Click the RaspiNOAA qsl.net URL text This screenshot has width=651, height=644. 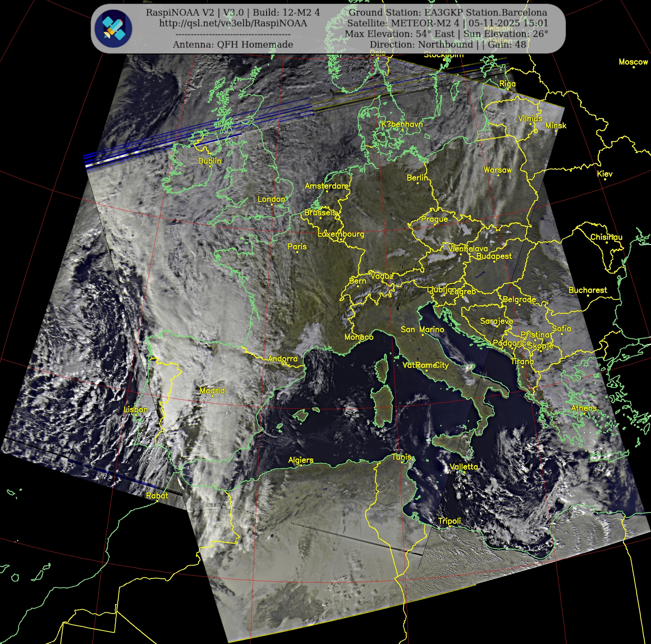[x=233, y=23]
